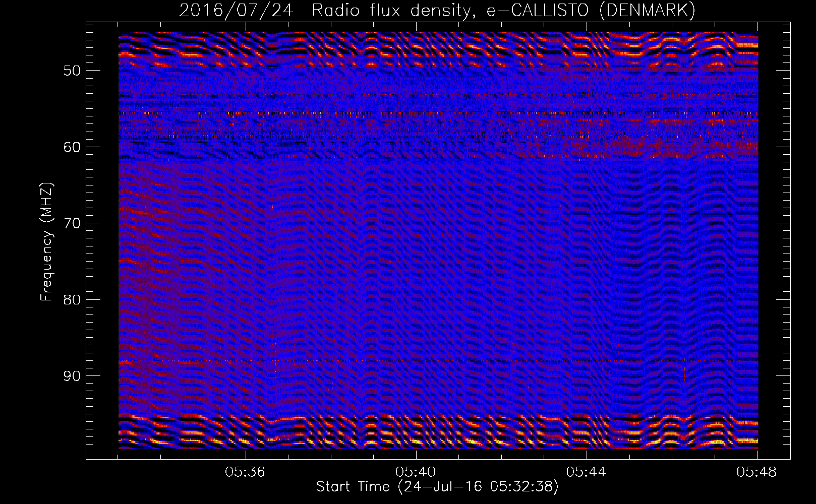Screen dimensions: 816x504
Task: Click the plot title '2016/07/24 Radio flux density'
Action: tap(437, 11)
